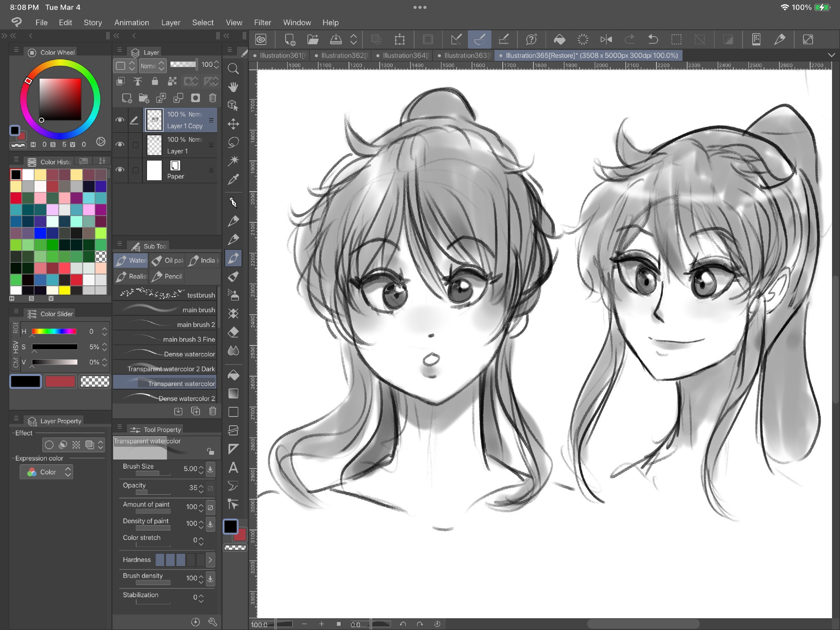The height and width of the screenshot is (630, 840).
Task: Select the Airbrush tool
Action: pyautogui.click(x=233, y=295)
